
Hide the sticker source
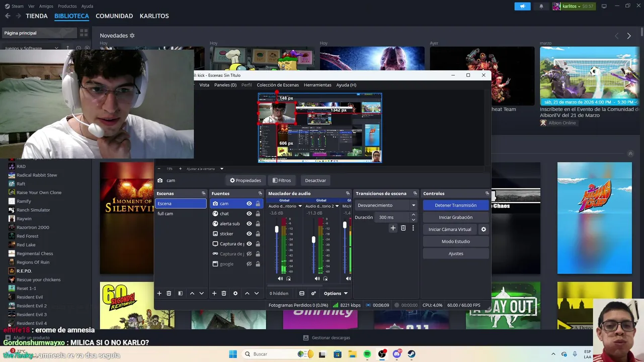point(249,234)
